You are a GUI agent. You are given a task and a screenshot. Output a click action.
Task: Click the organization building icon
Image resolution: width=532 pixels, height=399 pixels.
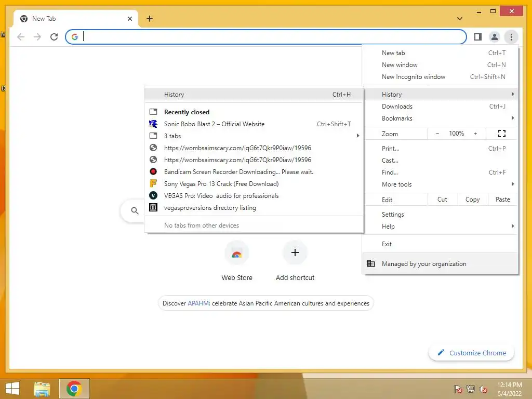pyautogui.click(x=371, y=263)
